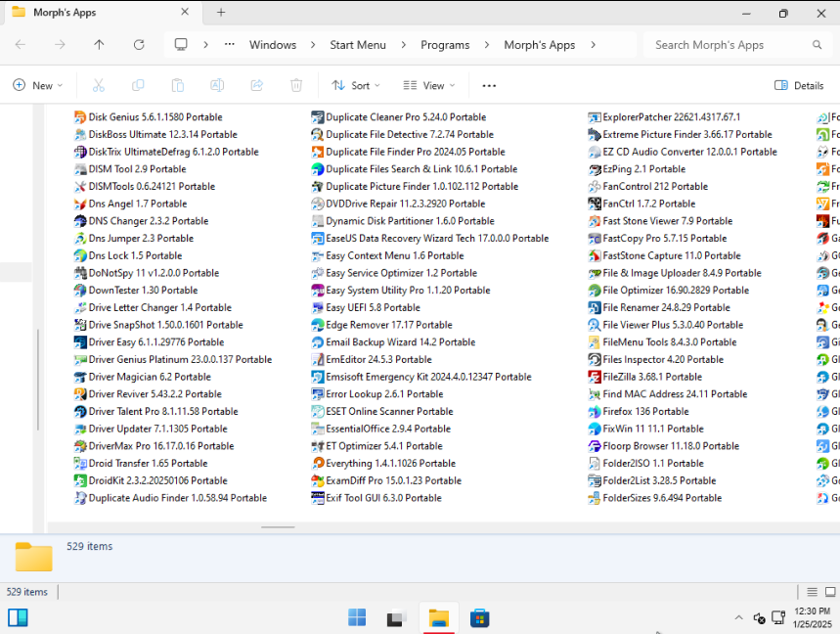Expand chevron after Windows breadcrumb
The height and width of the screenshot is (634, 840).
pyautogui.click(x=313, y=45)
